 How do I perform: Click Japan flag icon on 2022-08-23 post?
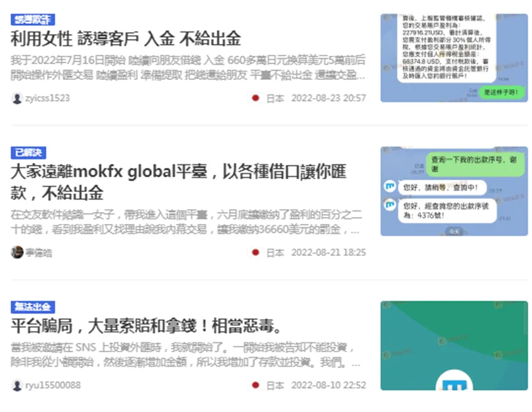pos(256,98)
